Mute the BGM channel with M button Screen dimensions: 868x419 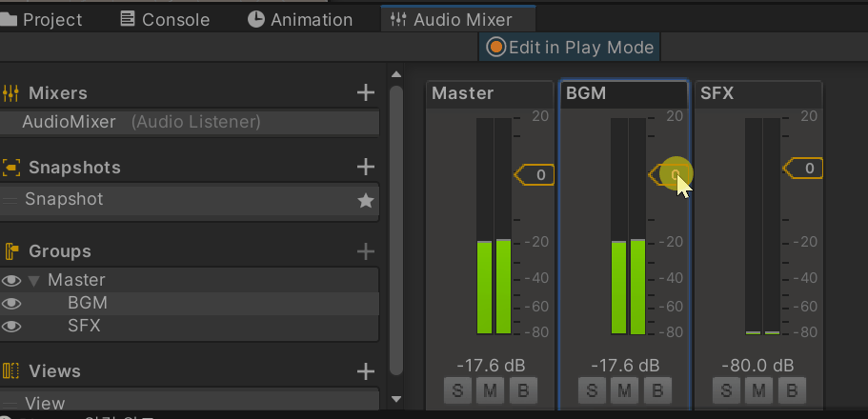[624, 390]
